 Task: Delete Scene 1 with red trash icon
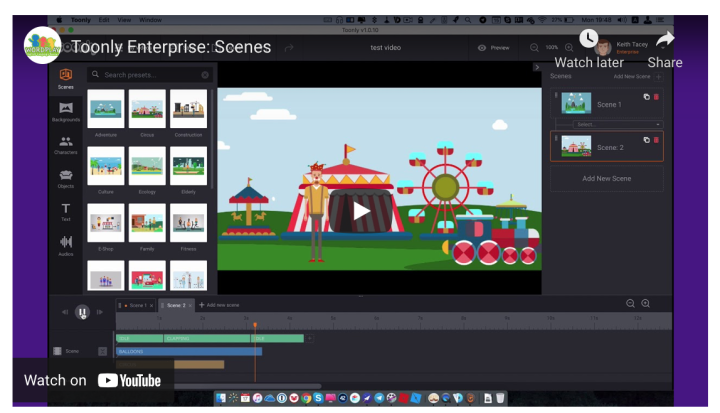(656, 97)
